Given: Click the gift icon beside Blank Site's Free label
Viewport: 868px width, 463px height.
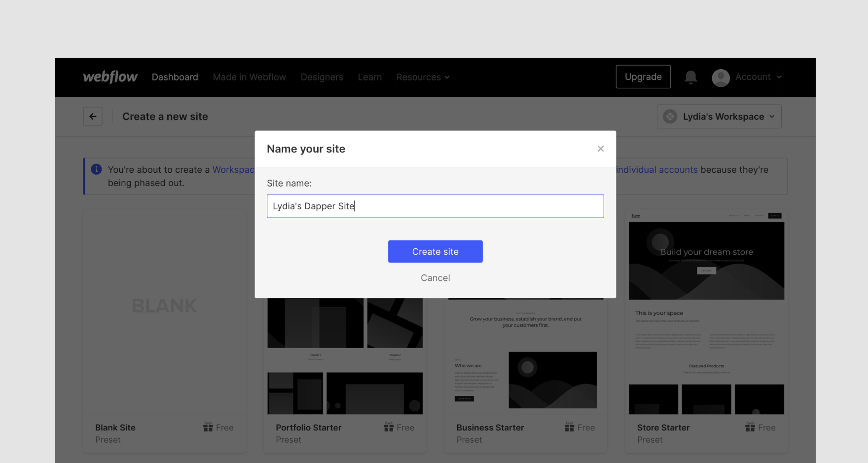Looking at the screenshot, I should pyautogui.click(x=207, y=427).
